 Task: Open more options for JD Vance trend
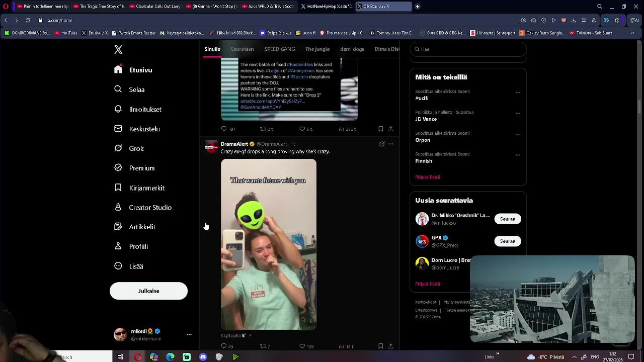(518, 113)
